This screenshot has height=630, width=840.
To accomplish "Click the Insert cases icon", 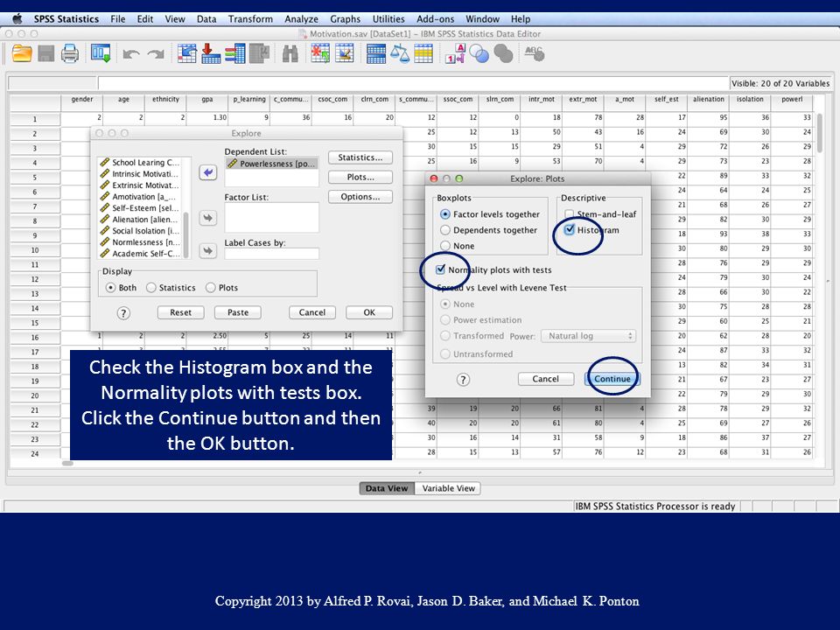I will tap(320, 54).
